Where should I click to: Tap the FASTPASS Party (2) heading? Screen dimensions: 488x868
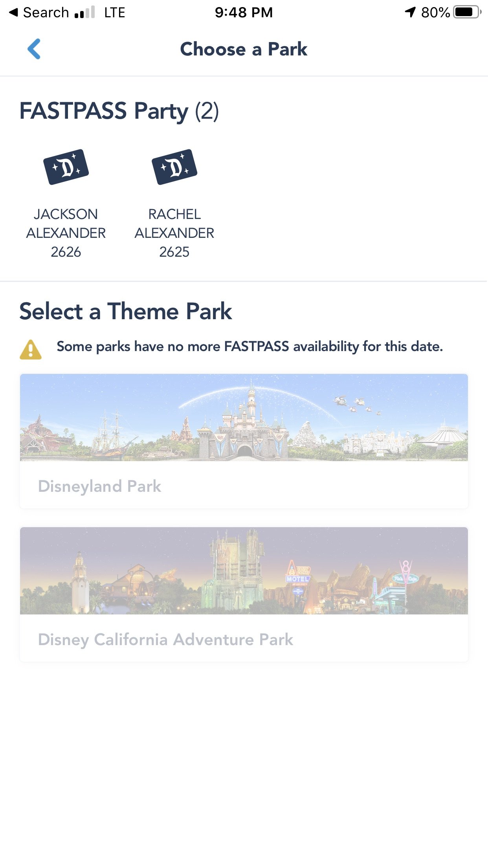click(119, 111)
